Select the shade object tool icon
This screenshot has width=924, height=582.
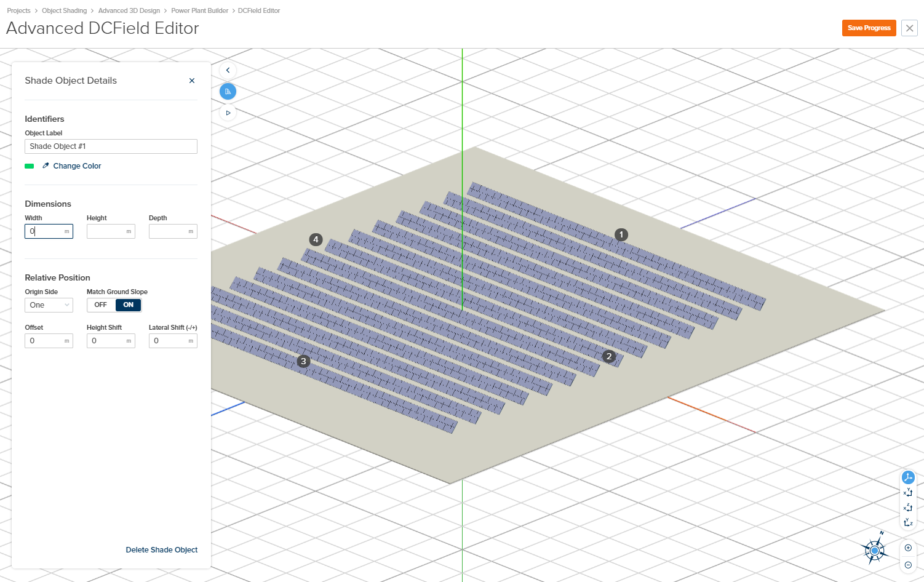228,92
